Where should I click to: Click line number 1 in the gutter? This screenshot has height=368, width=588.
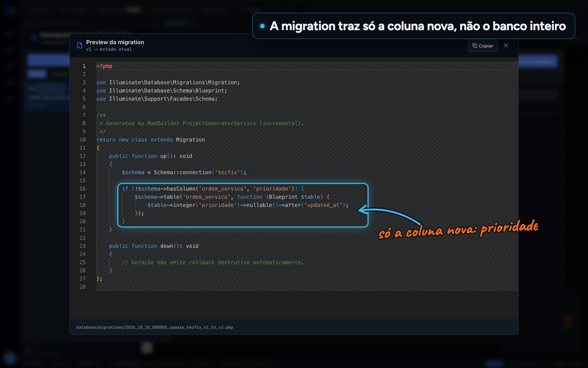click(84, 66)
